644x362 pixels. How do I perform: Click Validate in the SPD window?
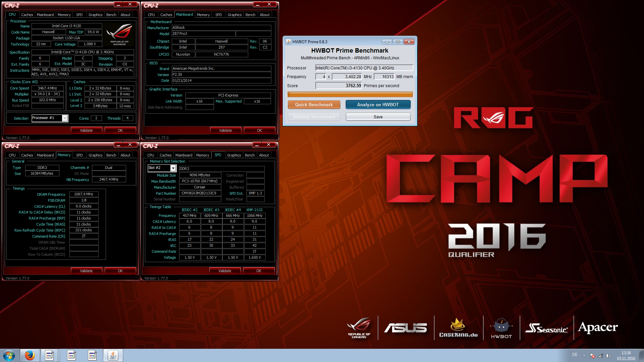[x=225, y=271]
